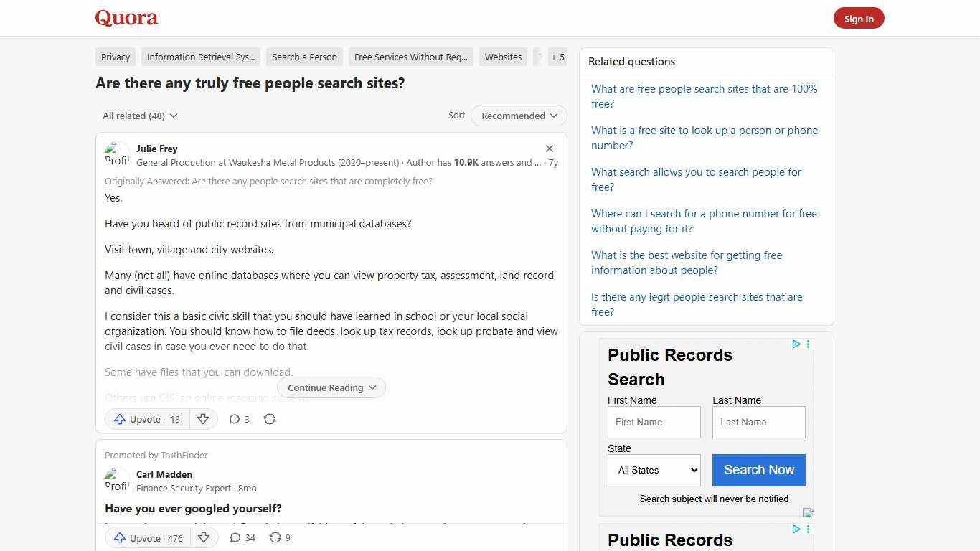
Task: Downvote the promoted TruthFinder answer
Action: pos(203,537)
